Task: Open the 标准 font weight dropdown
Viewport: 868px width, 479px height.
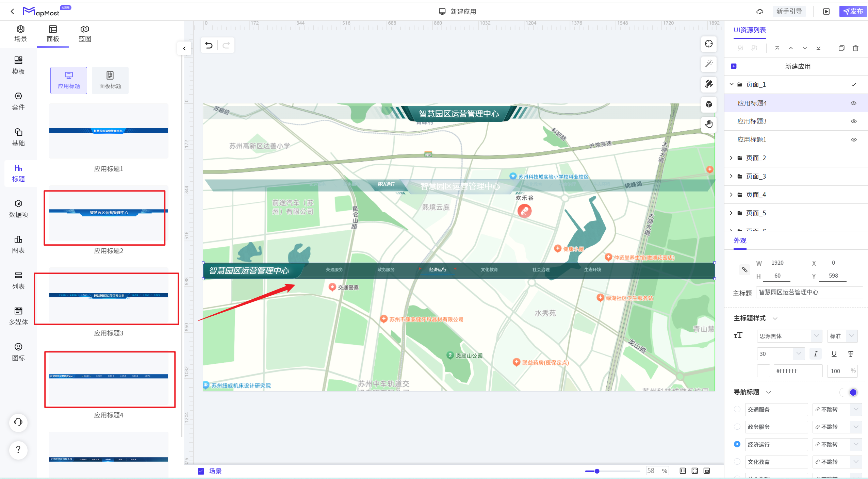Action: point(842,336)
